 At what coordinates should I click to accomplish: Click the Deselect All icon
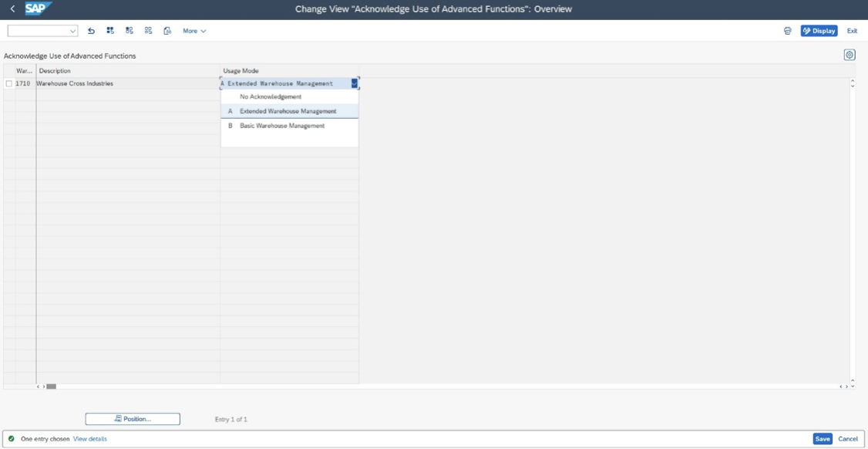pyautogui.click(x=148, y=30)
